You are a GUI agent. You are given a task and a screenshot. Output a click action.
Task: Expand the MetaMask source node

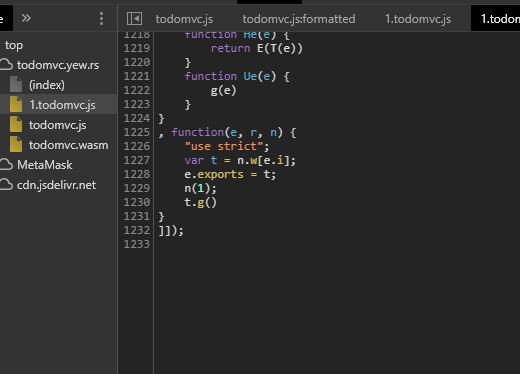pyautogui.click(x=45, y=165)
